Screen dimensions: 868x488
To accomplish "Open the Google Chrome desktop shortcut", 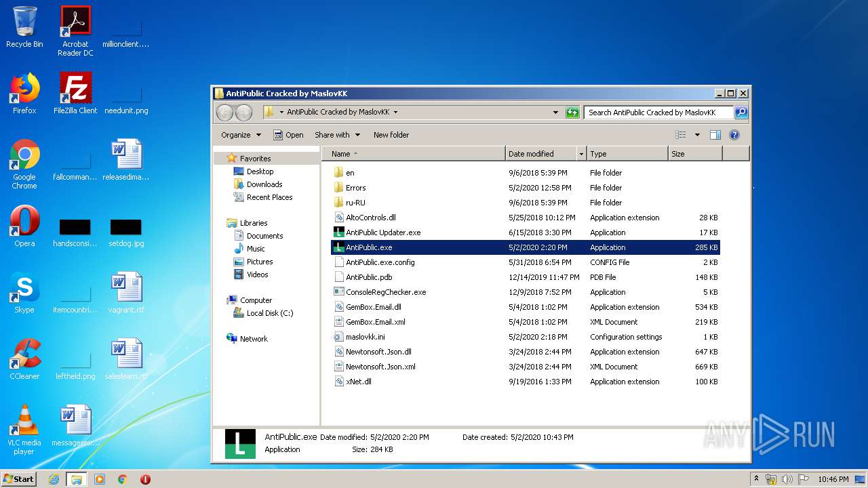I will pos(24,164).
